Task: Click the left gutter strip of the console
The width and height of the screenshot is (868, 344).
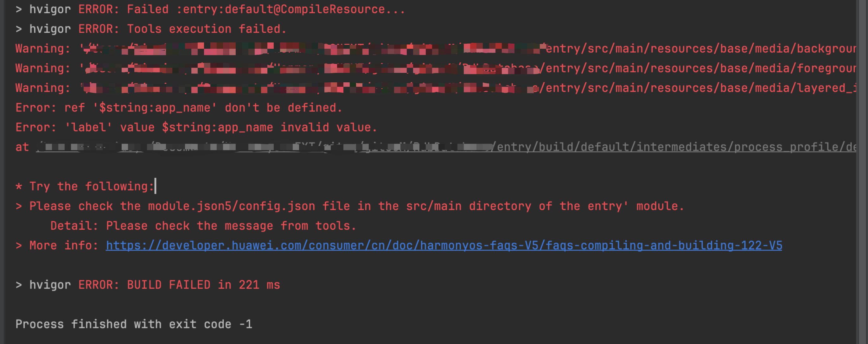Action: point(2,172)
